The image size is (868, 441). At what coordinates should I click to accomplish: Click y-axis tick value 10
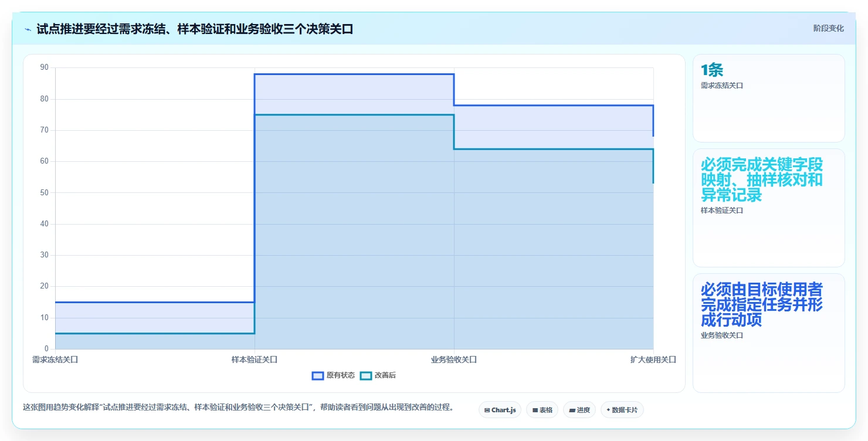[45, 318]
